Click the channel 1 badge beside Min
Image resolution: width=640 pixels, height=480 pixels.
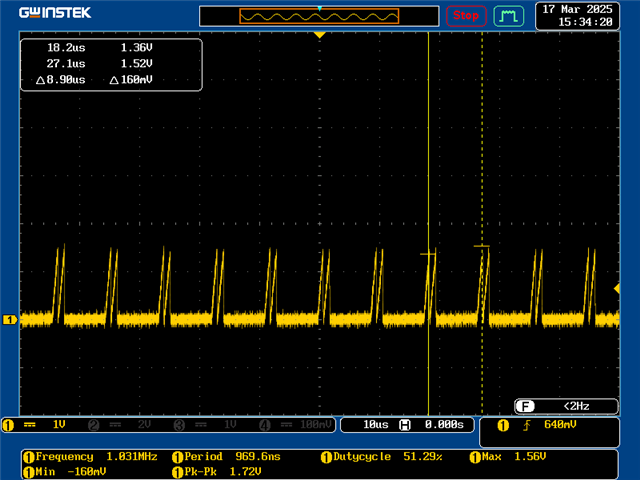click(x=29, y=473)
